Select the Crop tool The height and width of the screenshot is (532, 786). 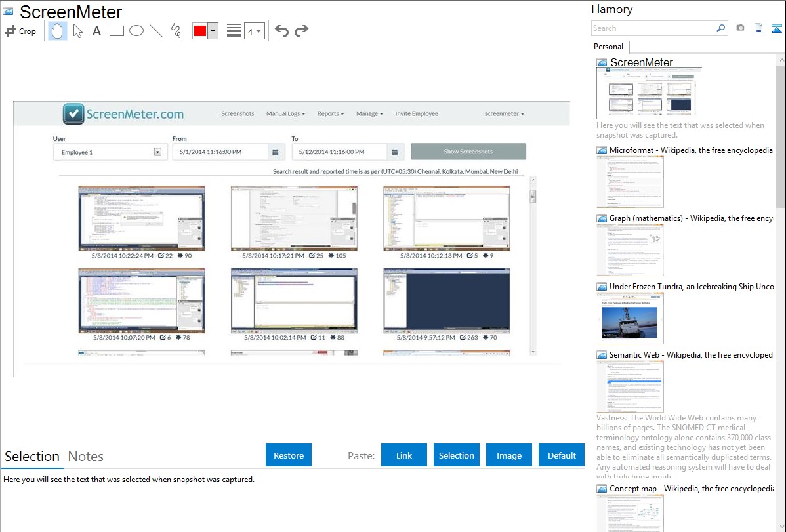20,31
